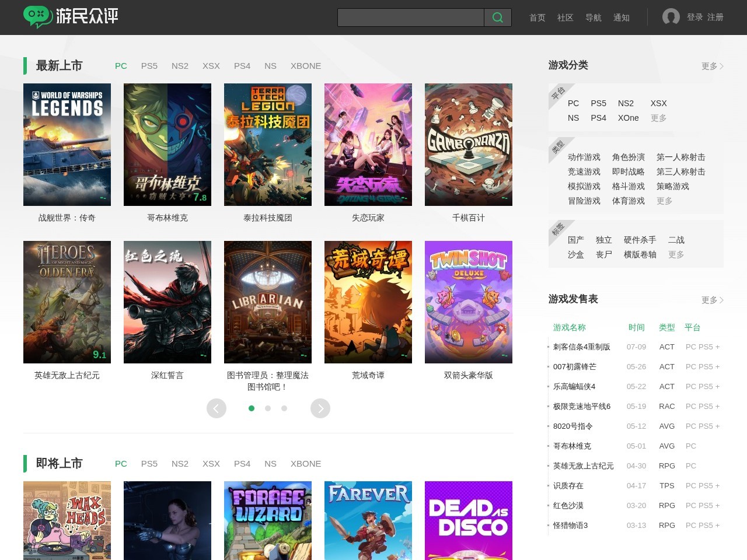Show more platforms in 平台 section

[659, 118]
